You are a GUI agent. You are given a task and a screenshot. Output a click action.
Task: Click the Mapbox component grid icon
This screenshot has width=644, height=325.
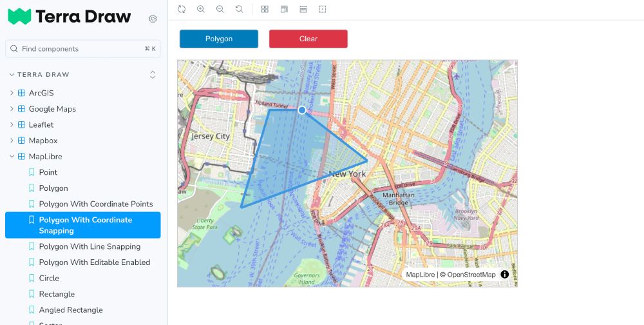pos(21,141)
